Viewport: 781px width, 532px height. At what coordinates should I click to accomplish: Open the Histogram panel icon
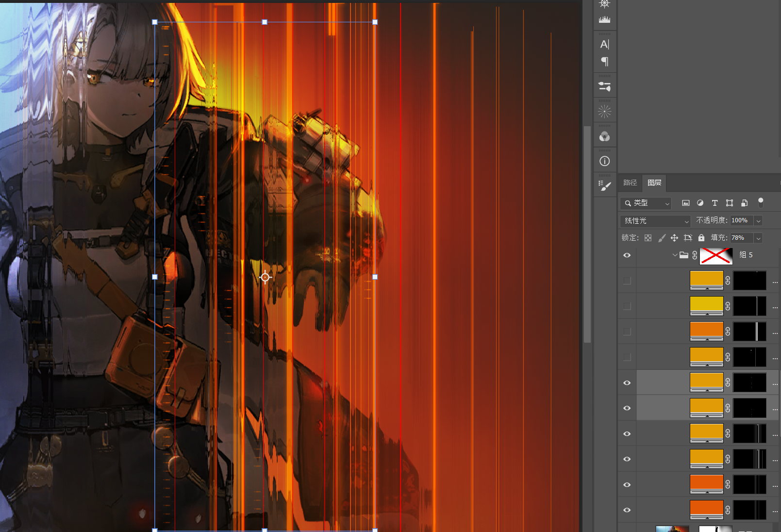[x=604, y=19]
